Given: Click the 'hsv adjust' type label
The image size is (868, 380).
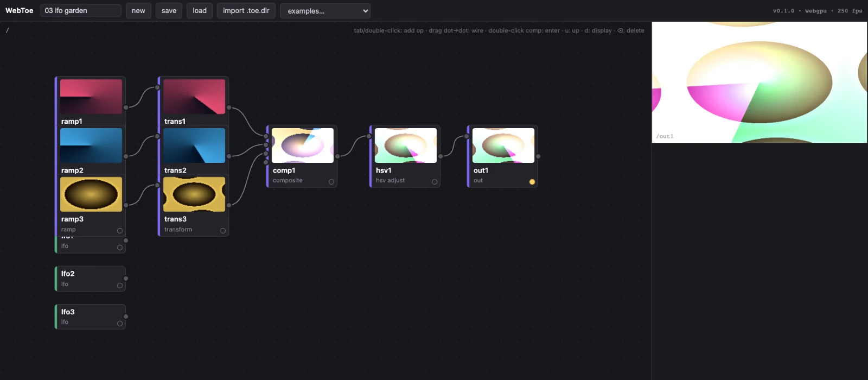Looking at the screenshot, I should (x=390, y=180).
